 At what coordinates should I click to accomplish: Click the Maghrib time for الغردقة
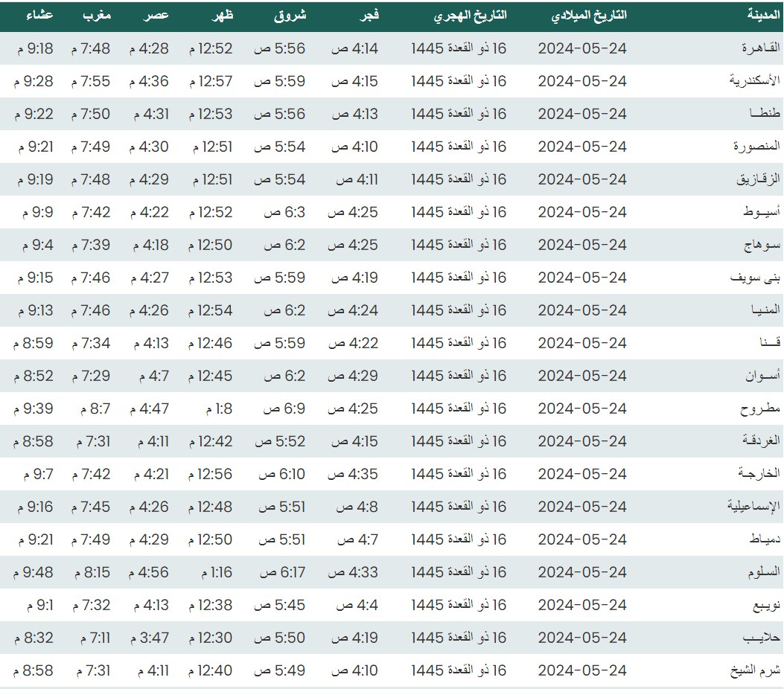(x=92, y=441)
